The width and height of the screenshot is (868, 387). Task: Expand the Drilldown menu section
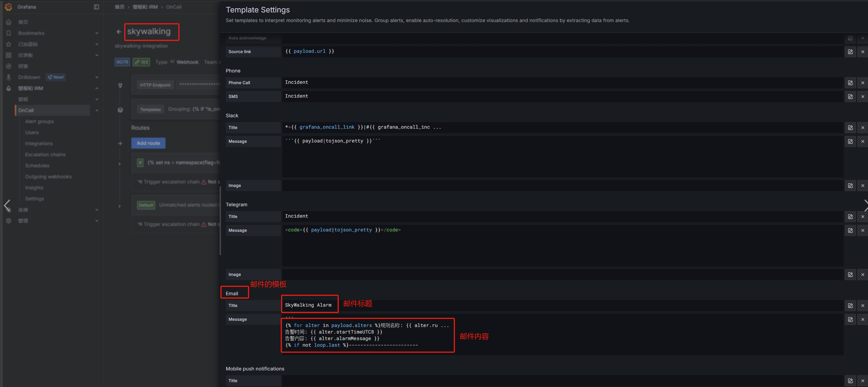click(97, 77)
